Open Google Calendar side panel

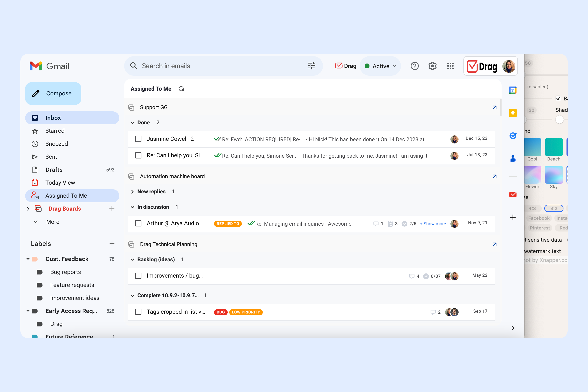513,90
